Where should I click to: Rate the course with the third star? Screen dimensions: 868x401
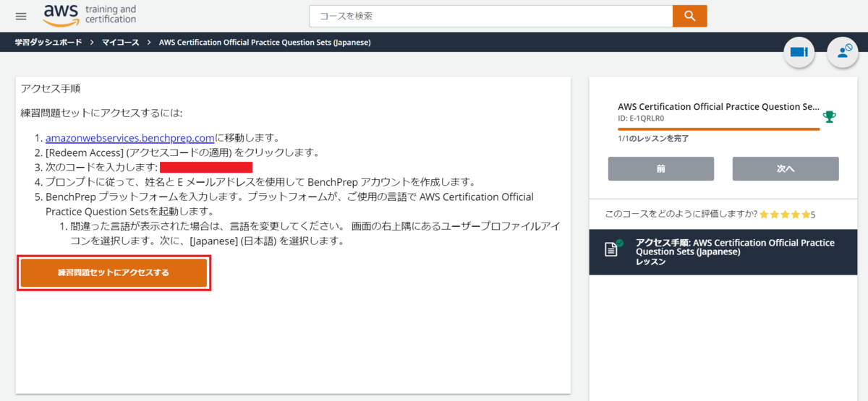click(x=784, y=215)
